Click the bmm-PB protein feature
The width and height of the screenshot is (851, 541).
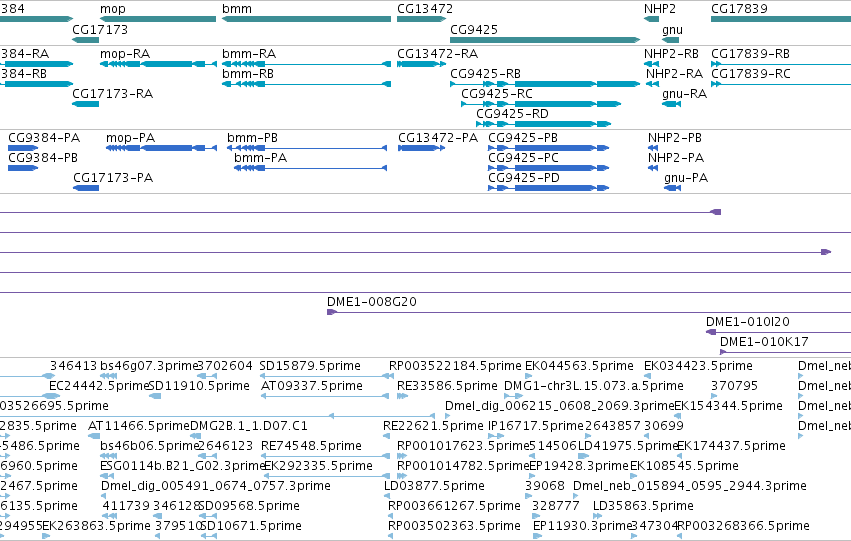[x=307, y=148]
